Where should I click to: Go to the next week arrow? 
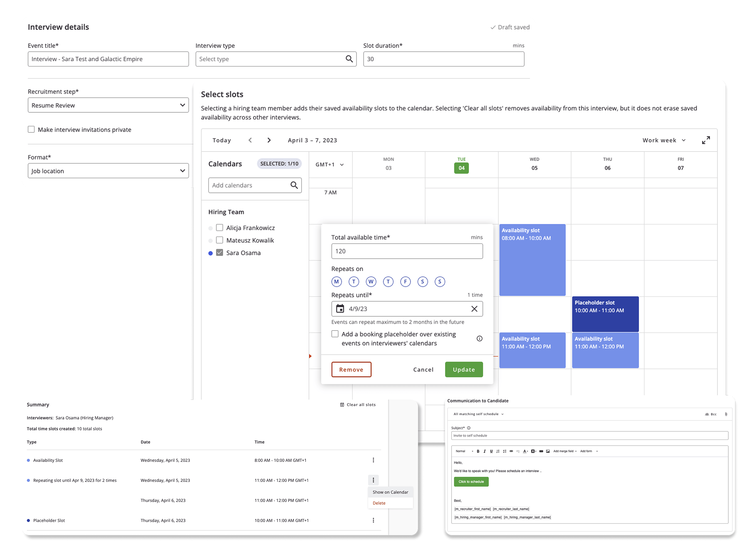coord(269,140)
